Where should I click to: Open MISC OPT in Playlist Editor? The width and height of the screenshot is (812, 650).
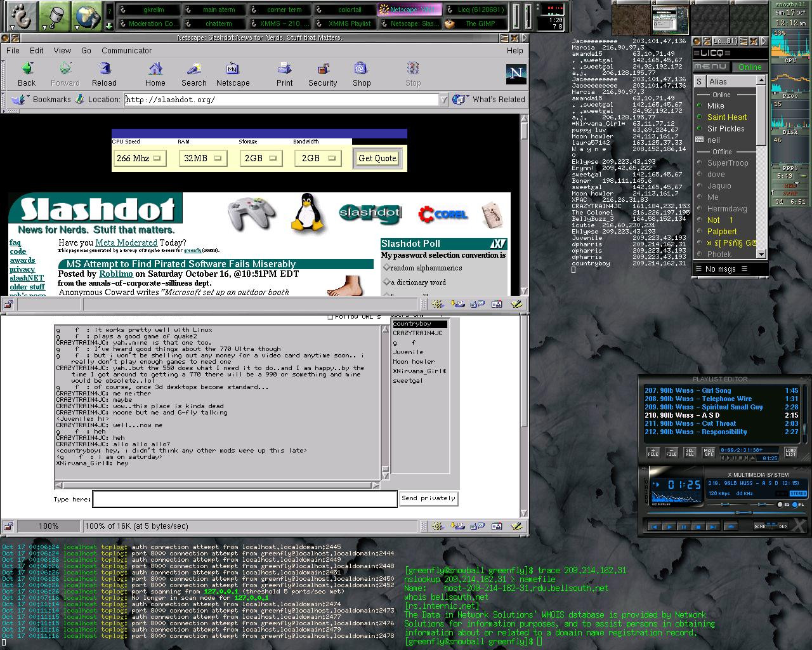click(709, 453)
